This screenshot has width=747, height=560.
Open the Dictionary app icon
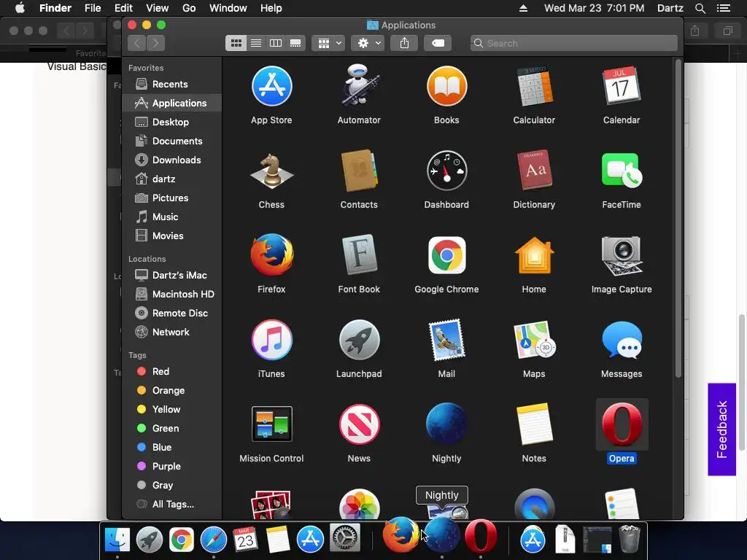point(534,171)
